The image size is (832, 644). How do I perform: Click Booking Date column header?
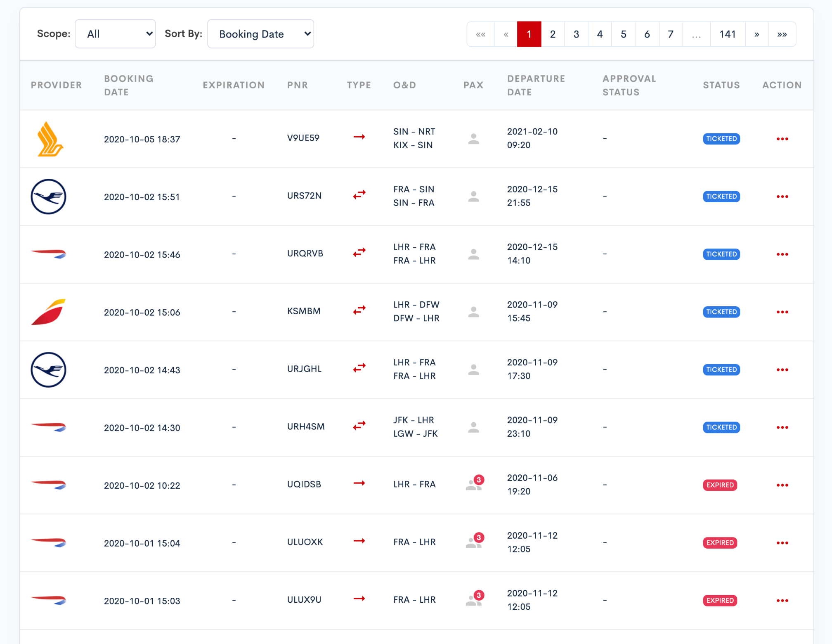(x=129, y=85)
